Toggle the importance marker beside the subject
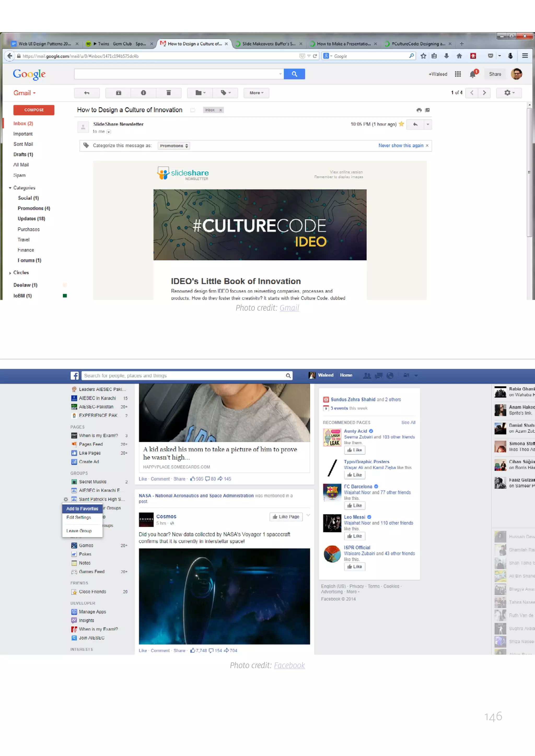Image resolution: width=535 pixels, height=756 pixels. point(193,110)
